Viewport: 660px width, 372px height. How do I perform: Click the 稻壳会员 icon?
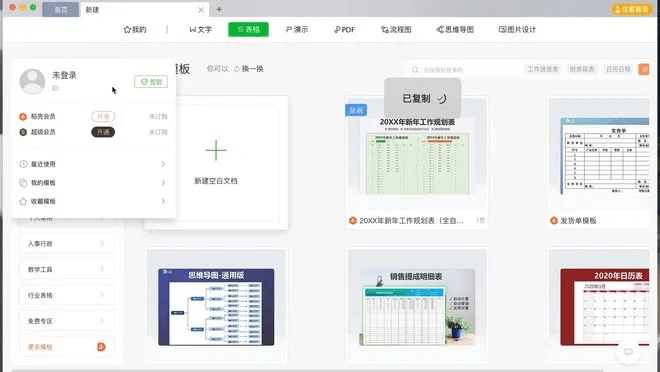[23, 117]
